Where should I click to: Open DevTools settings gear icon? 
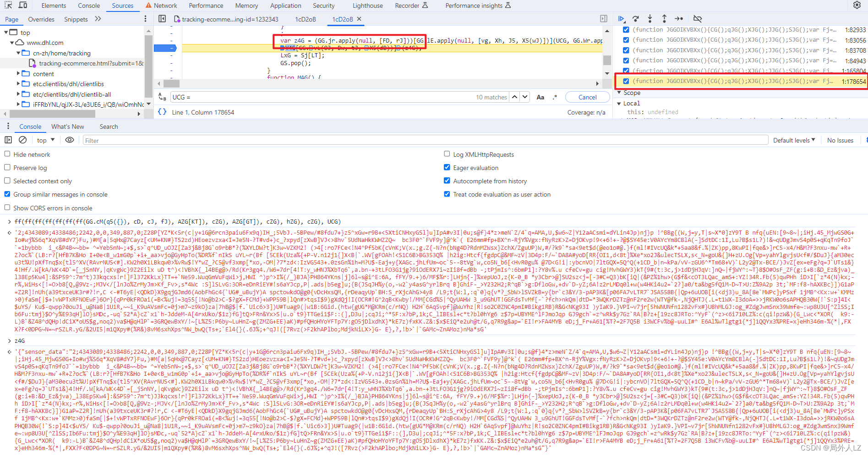(857, 5)
